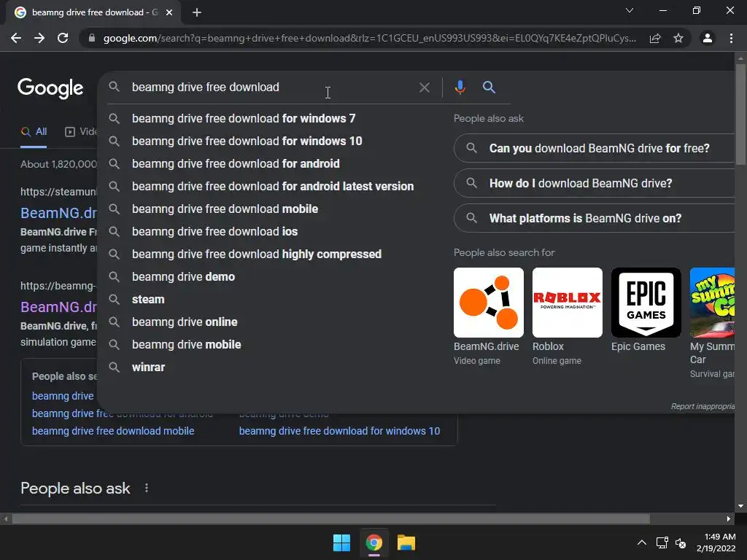Close the beamng drive free download tab

click(169, 12)
